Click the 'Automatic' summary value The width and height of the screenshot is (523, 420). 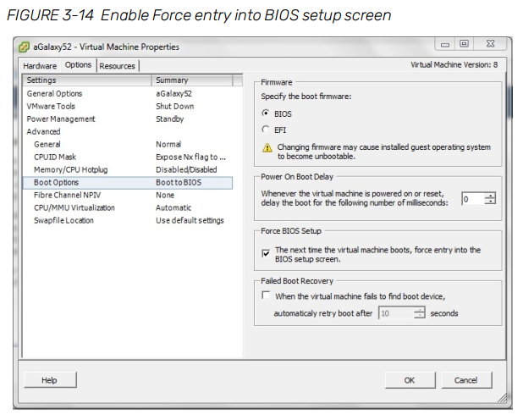(173, 207)
